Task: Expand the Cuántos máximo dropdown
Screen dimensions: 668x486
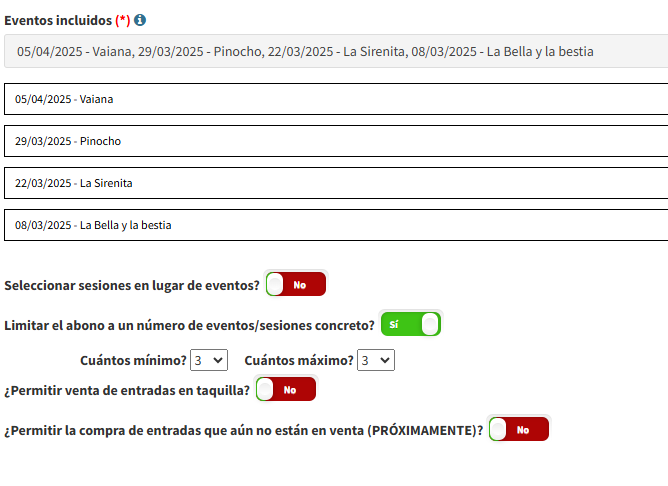Action: 376,360
